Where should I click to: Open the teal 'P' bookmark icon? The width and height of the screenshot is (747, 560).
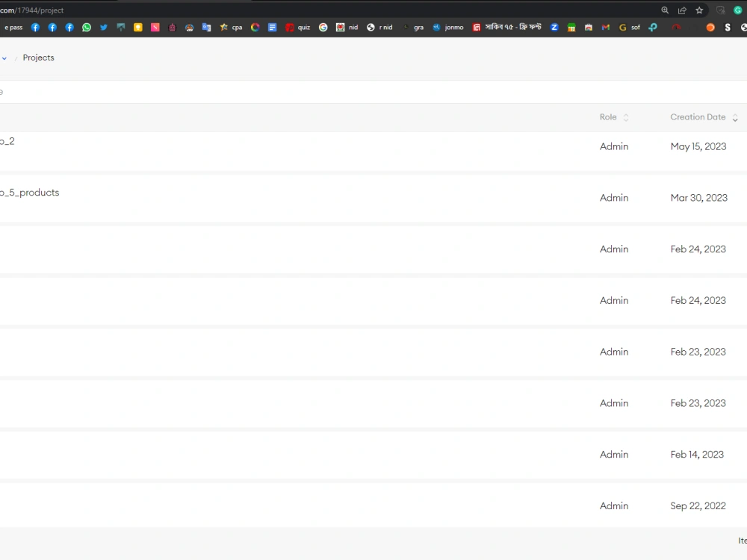click(x=653, y=27)
